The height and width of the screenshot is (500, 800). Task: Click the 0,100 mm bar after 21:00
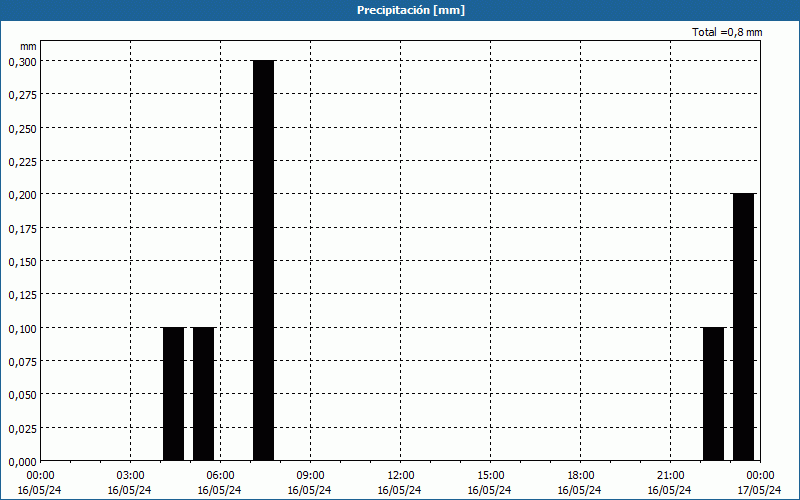713,394
